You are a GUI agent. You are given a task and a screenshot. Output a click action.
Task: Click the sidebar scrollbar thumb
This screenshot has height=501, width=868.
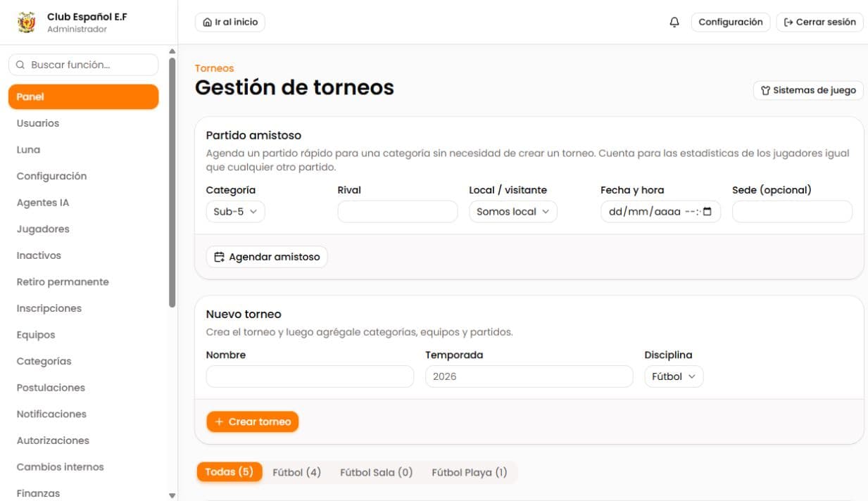(172, 182)
